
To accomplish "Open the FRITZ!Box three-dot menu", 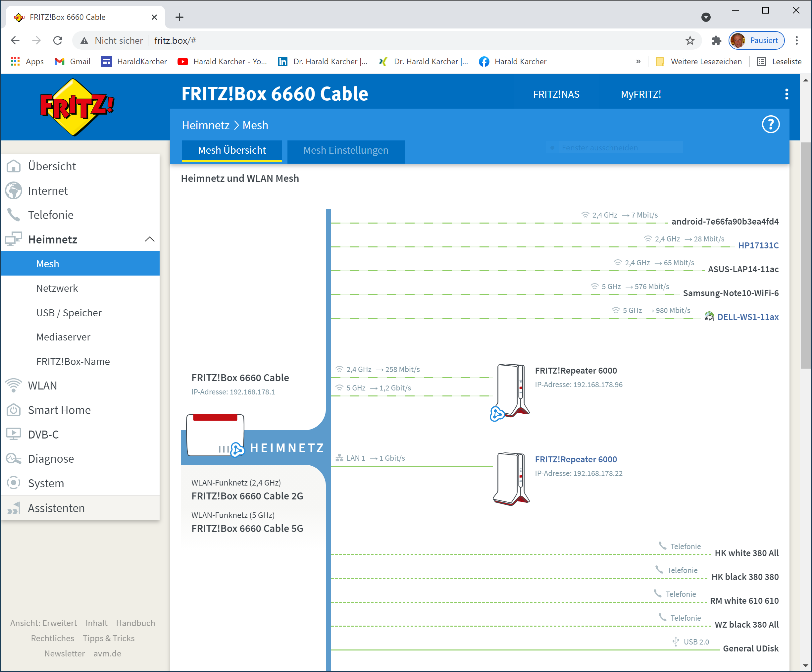I will [787, 94].
